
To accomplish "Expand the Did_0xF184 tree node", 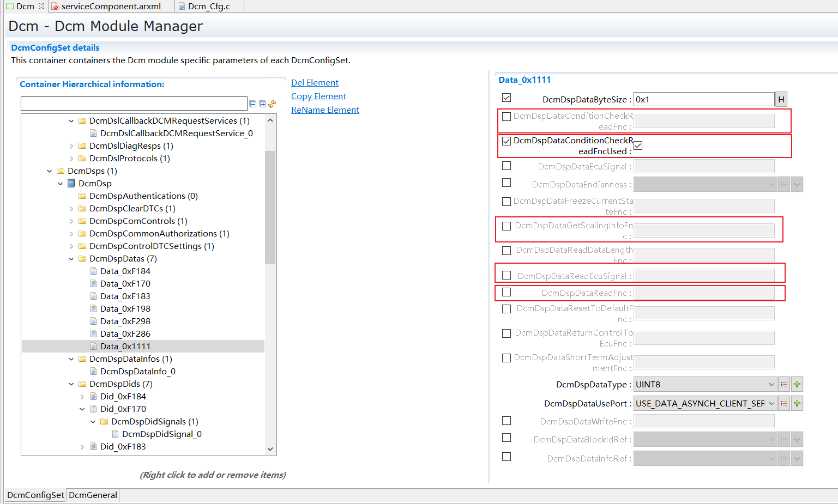I will 82,396.
